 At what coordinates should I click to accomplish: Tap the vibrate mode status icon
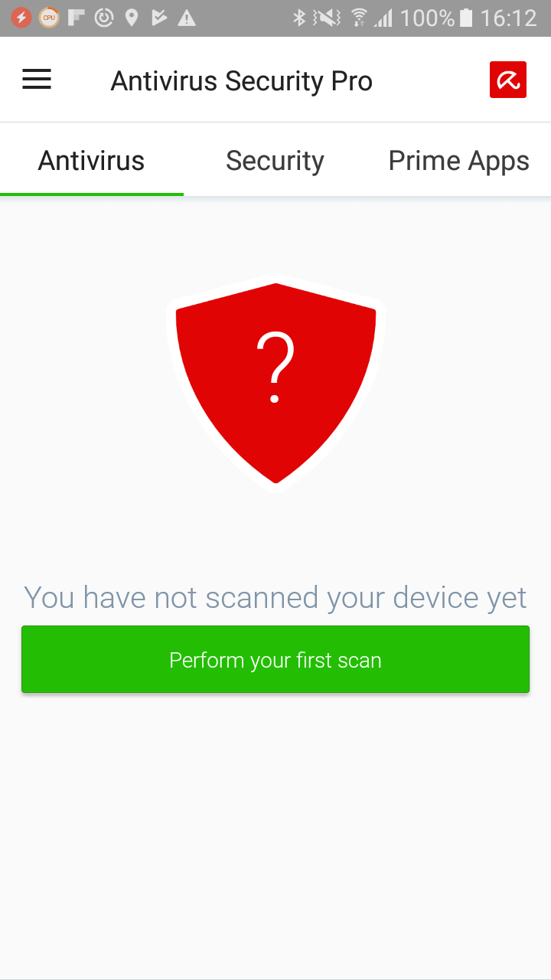[x=328, y=18]
